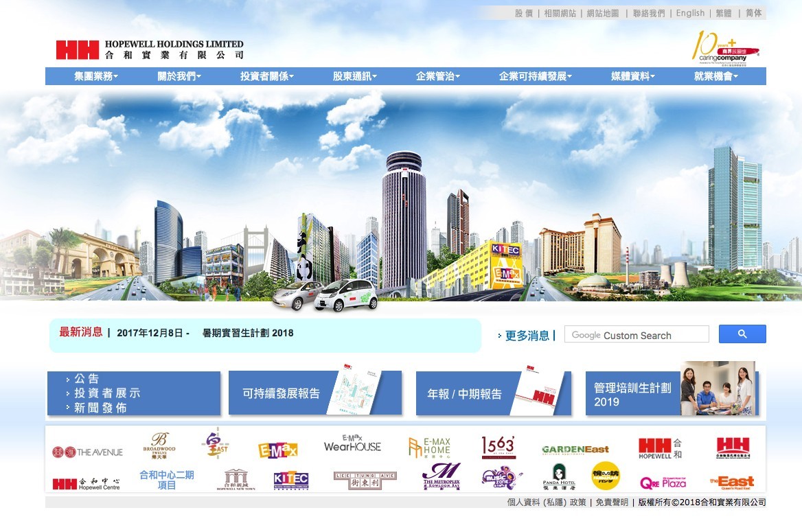802x532 pixels.
Task: Expand the 企業可持續發展 menu
Action: [536, 76]
